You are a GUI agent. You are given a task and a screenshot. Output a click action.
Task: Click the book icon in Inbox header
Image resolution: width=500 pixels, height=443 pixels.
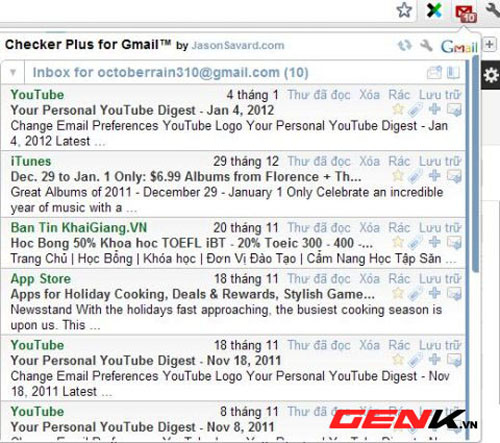(453, 72)
